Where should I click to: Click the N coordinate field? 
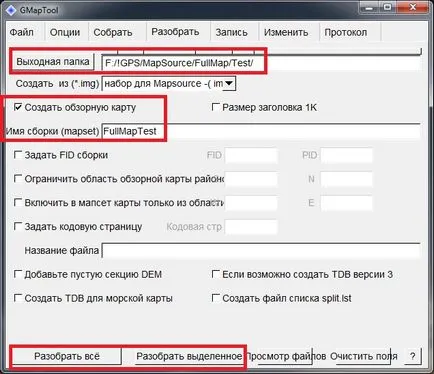click(347, 179)
